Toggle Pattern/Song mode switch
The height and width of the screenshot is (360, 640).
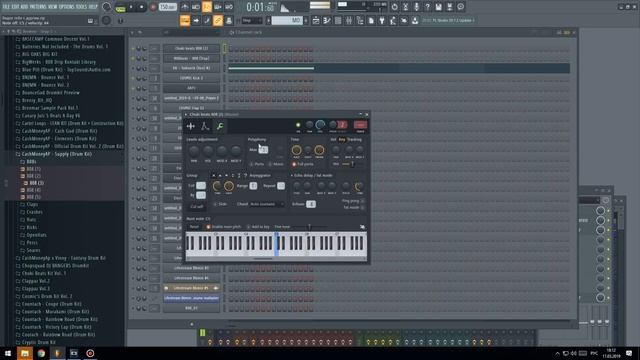pos(120,7)
